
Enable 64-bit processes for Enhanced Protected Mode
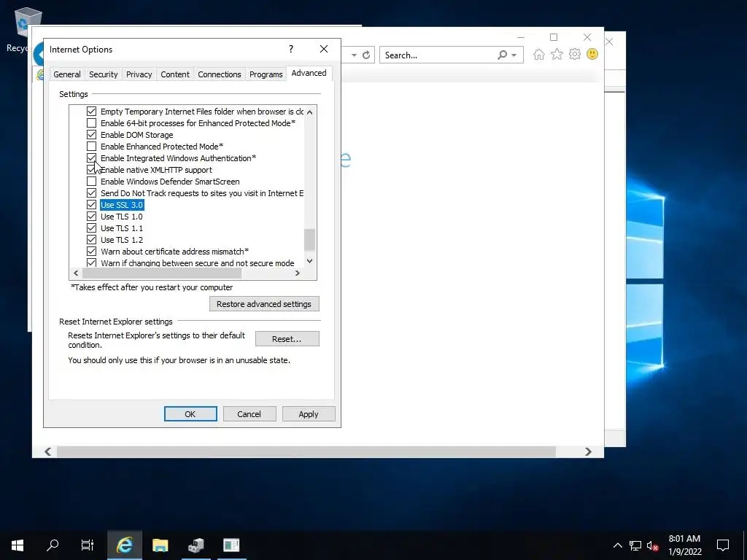pos(91,122)
